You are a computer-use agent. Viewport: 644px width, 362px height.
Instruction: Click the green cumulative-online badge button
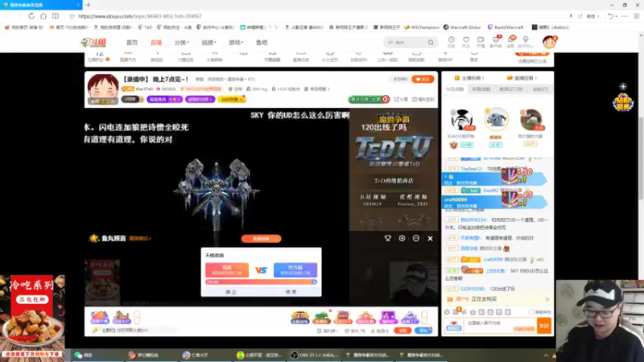click(369, 99)
